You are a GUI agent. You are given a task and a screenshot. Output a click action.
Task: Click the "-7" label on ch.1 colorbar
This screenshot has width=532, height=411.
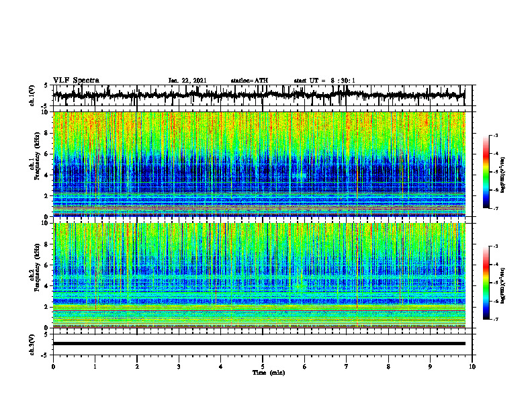pyautogui.click(x=496, y=208)
